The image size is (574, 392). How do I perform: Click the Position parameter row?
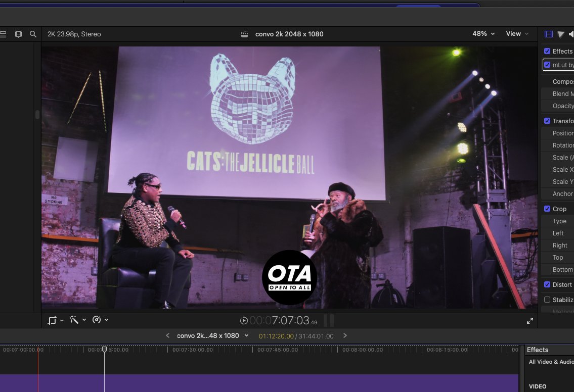(x=557, y=133)
